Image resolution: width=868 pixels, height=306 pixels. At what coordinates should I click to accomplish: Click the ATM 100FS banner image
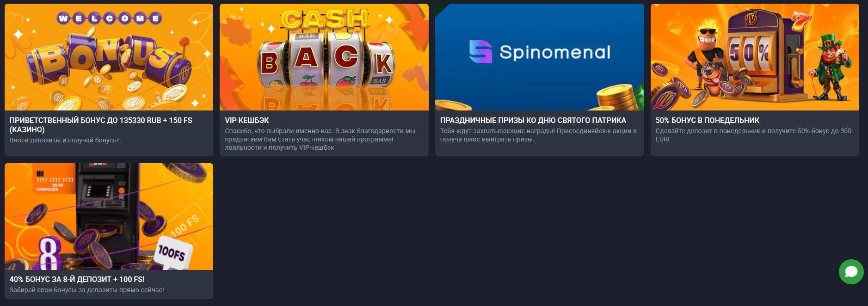click(x=109, y=216)
